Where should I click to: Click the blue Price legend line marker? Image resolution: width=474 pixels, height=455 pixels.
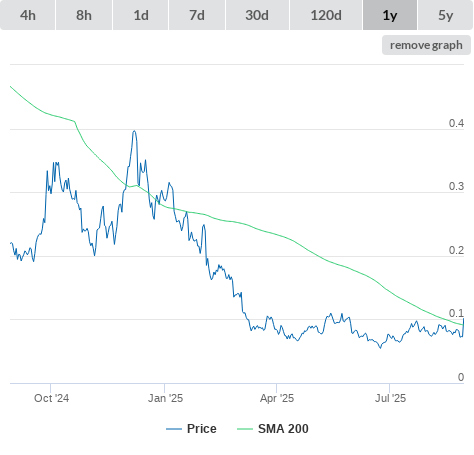[174, 429]
